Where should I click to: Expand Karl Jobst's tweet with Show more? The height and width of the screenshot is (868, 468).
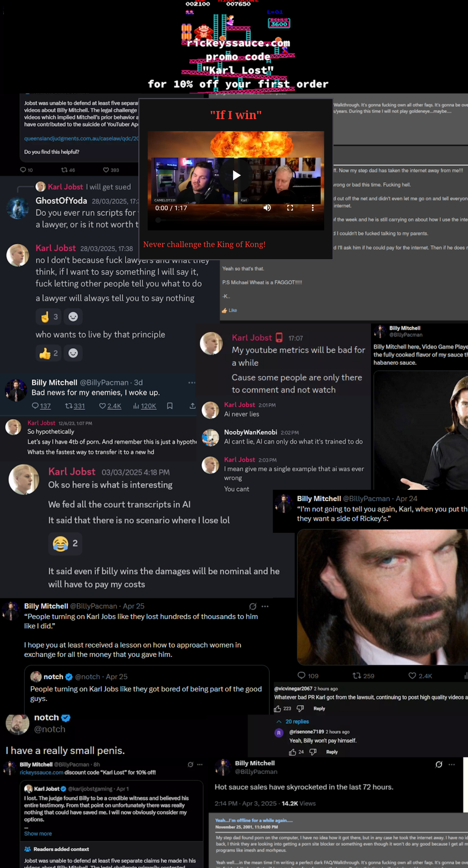38,834
